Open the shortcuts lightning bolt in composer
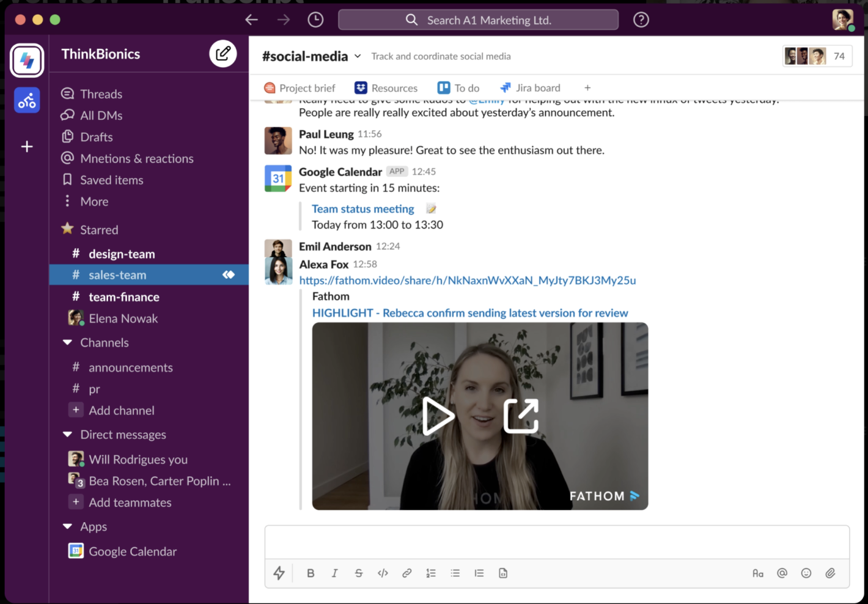This screenshot has width=868, height=604. click(279, 573)
